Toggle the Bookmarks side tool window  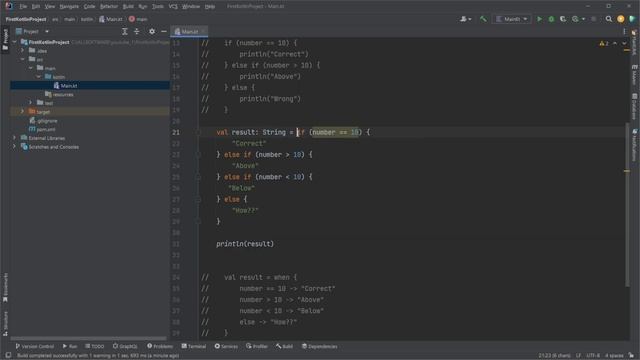[x=5, y=287]
